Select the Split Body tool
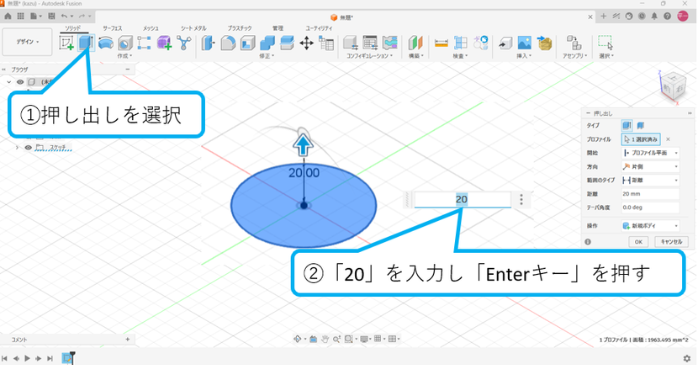The height and width of the screenshot is (365, 698). pyautogui.click(x=287, y=43)
